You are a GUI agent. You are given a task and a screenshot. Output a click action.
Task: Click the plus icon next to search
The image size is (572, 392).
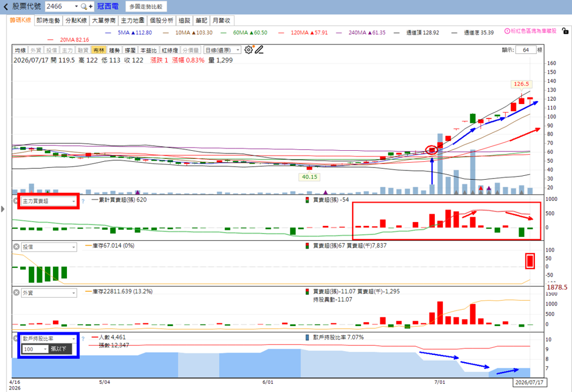[90, 7]
